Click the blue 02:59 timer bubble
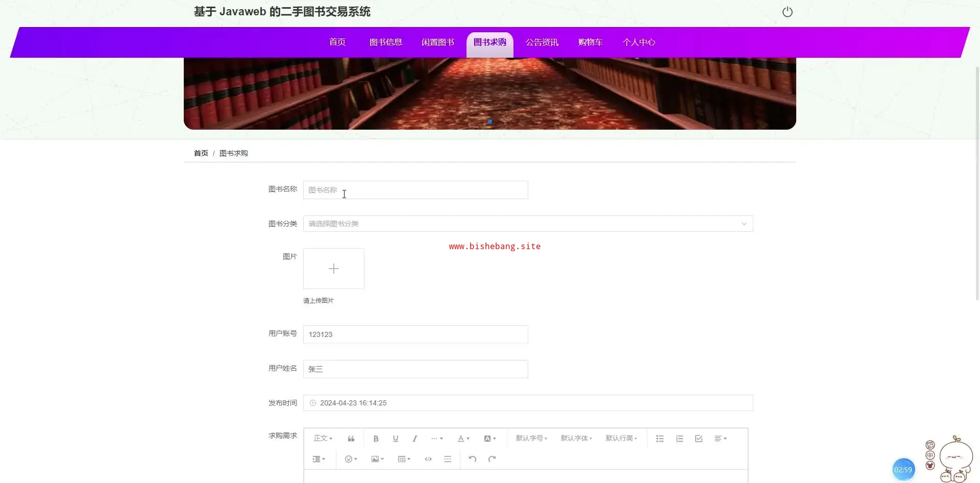The image size is (980, 483). tap(903, 470)
